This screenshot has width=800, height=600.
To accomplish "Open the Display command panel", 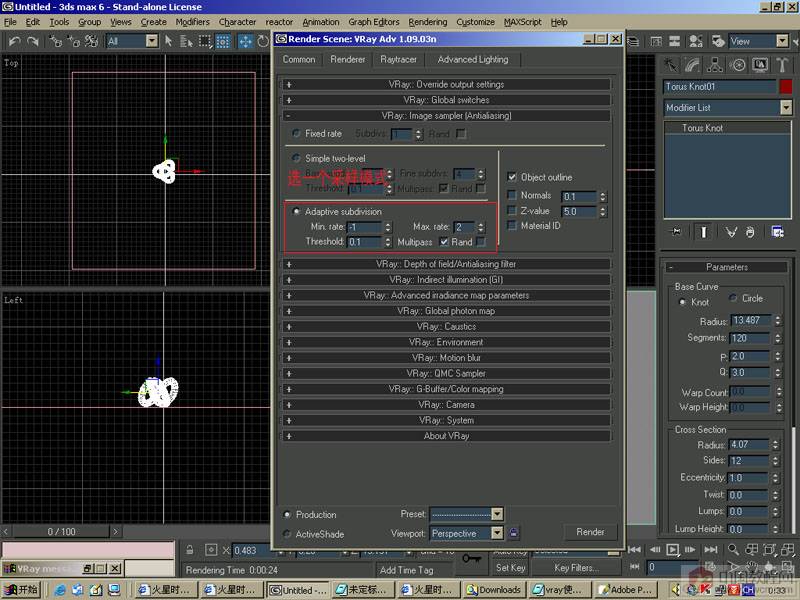I will click(760, 65).
